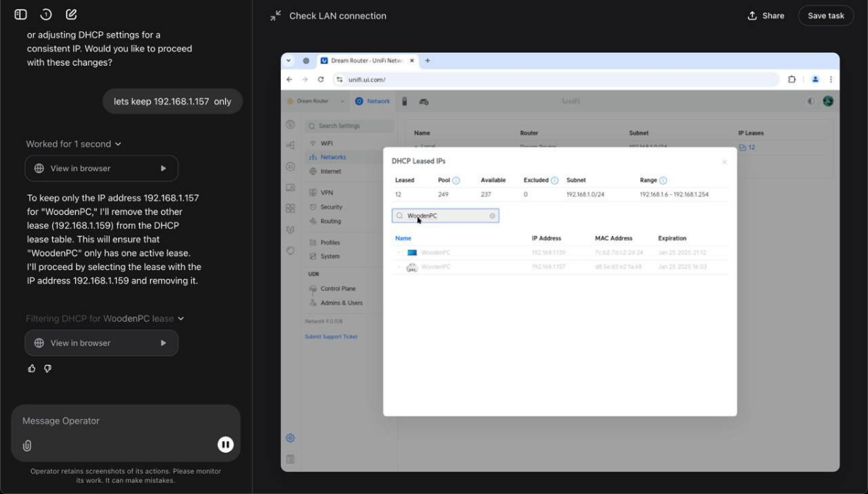Open the Protect camera app icon

(x=405, y=101)
